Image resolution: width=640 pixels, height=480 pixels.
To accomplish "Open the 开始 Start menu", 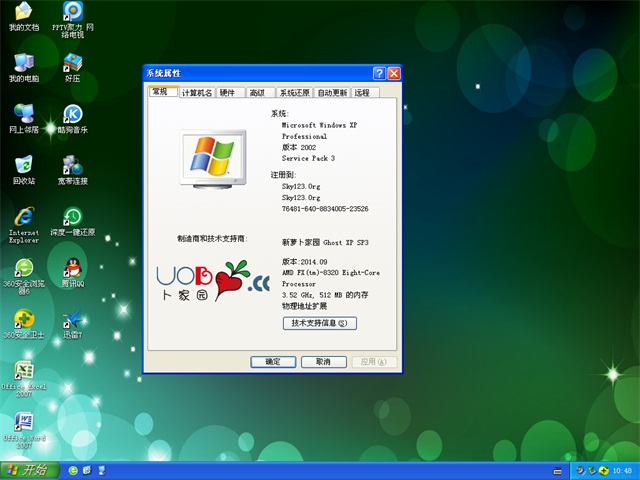I will [x=27, y=470].
